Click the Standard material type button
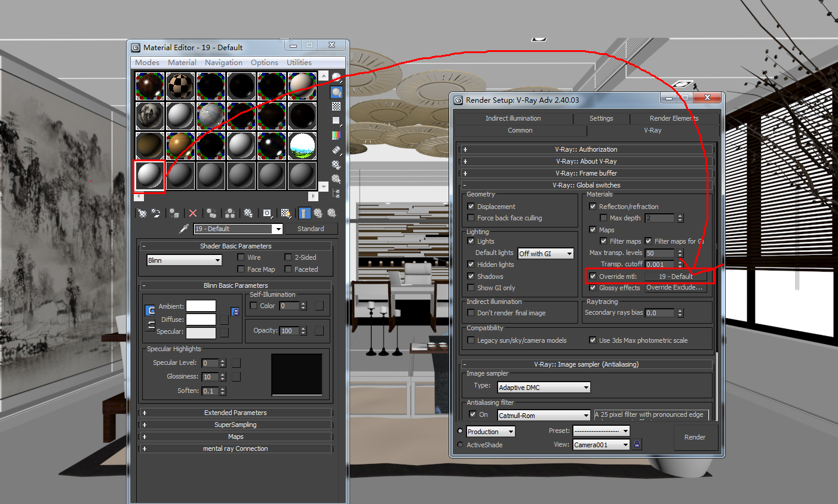838x504 pixels. [x=311, y=229]
